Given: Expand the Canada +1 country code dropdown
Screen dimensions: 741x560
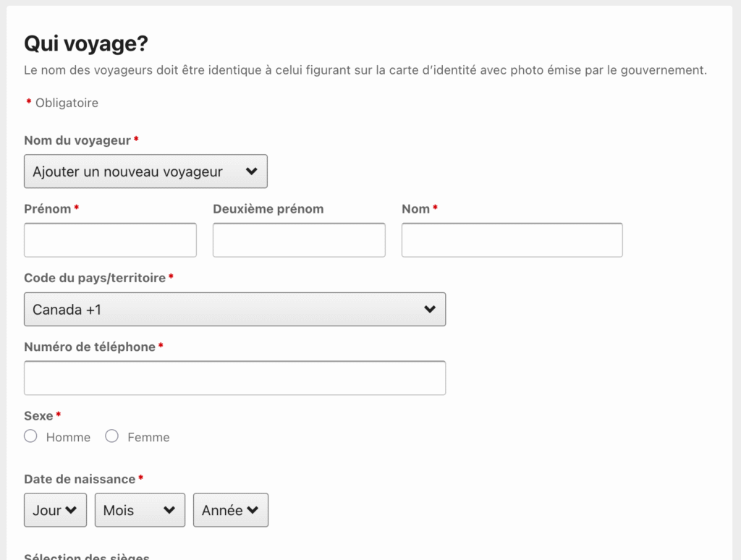Looking at the screenshot, I should [234, 309].
